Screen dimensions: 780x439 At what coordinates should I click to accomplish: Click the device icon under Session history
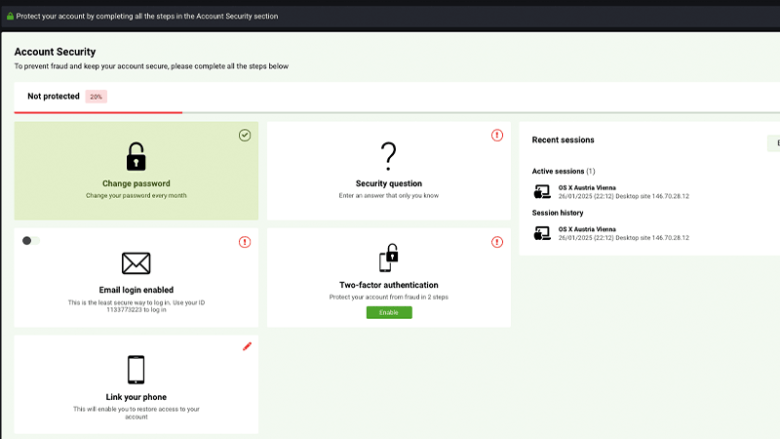click(x=542, y=233)
